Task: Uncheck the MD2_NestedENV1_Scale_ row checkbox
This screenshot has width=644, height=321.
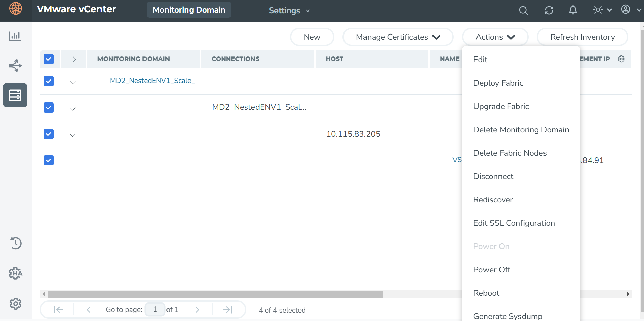Action: [49, 81]
